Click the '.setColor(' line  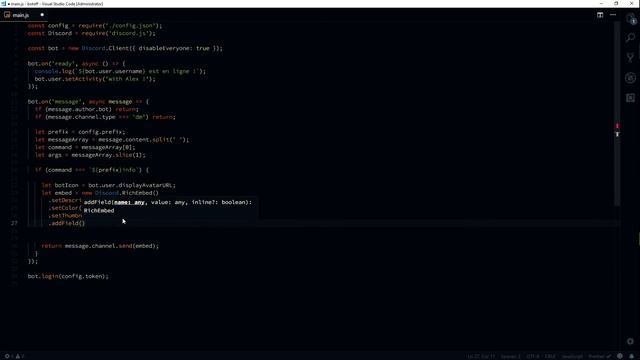click(65, 208)
